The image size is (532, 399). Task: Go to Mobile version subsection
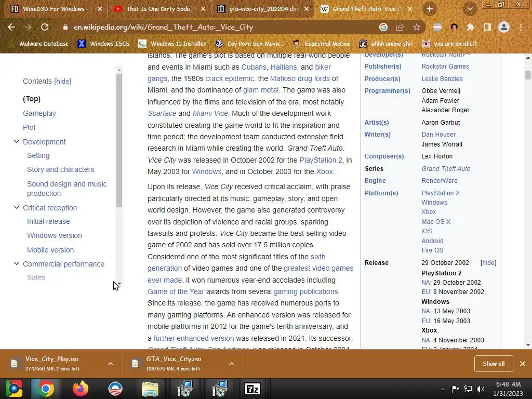50,250
